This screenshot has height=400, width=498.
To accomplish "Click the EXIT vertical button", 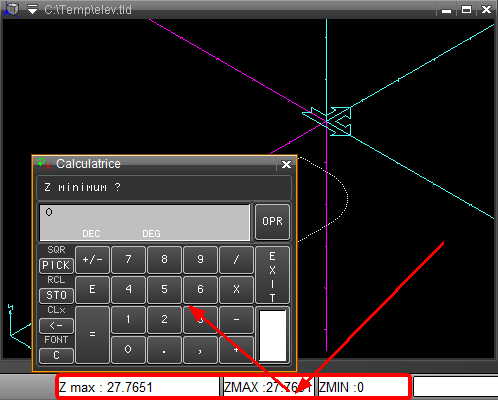I will click(272, 275).
